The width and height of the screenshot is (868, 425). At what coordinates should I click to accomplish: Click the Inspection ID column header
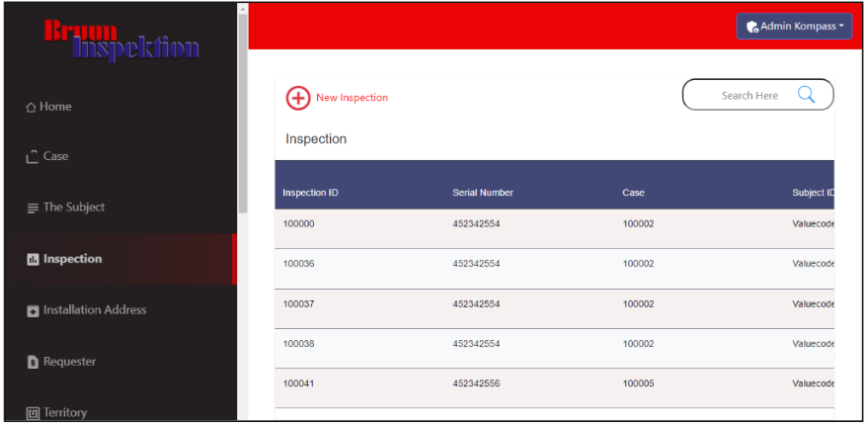310,193
